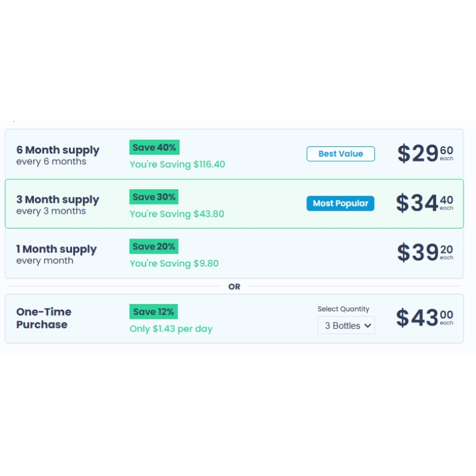Click the $43.00 each price
Viewport: 476px width, 476px height.
(424, 318)
